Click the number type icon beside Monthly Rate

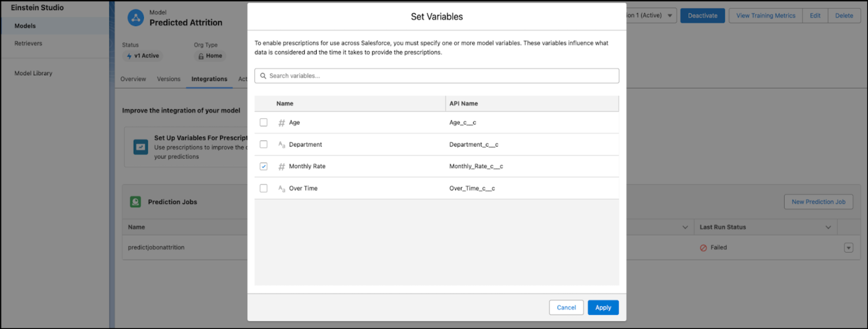click(x=281, y=166)
